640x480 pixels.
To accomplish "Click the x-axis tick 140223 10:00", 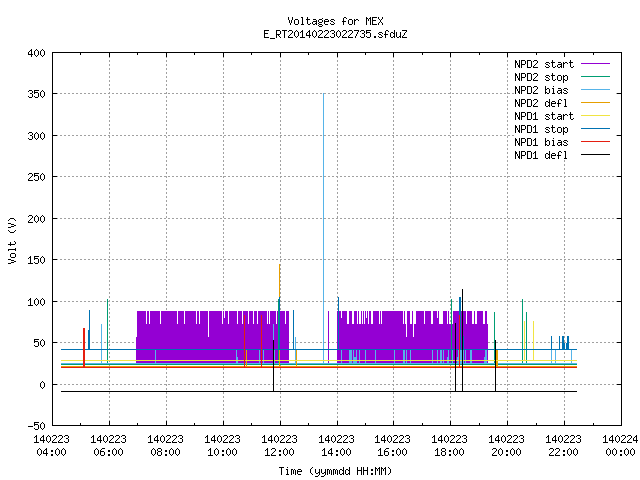I will (x=222, y=446).
